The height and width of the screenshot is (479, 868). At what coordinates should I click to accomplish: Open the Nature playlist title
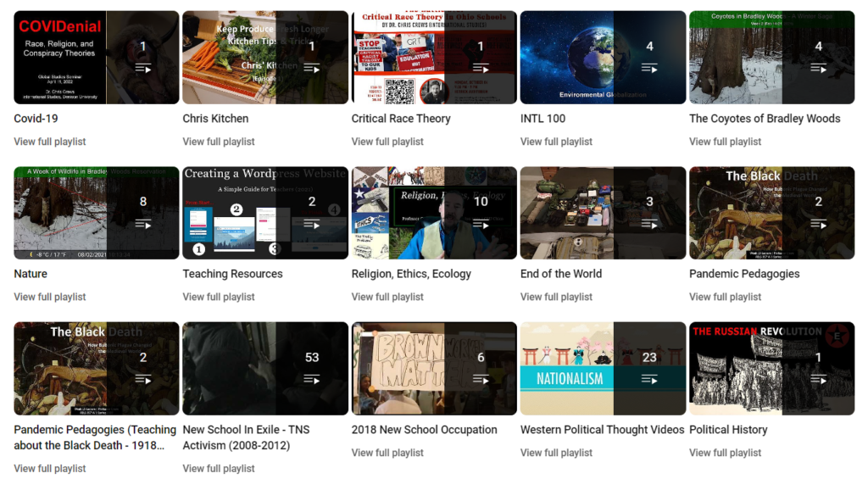(31, 274)
